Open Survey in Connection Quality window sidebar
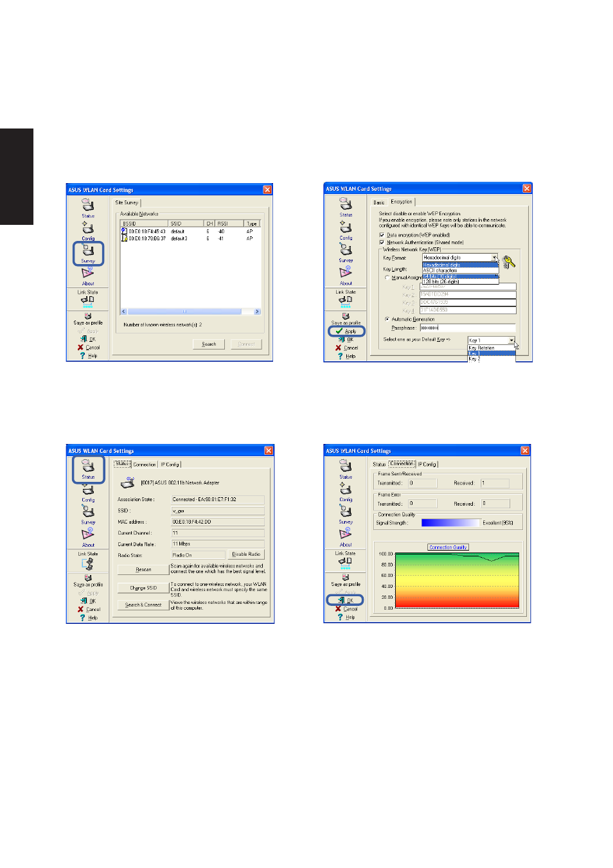 [346, 515]
